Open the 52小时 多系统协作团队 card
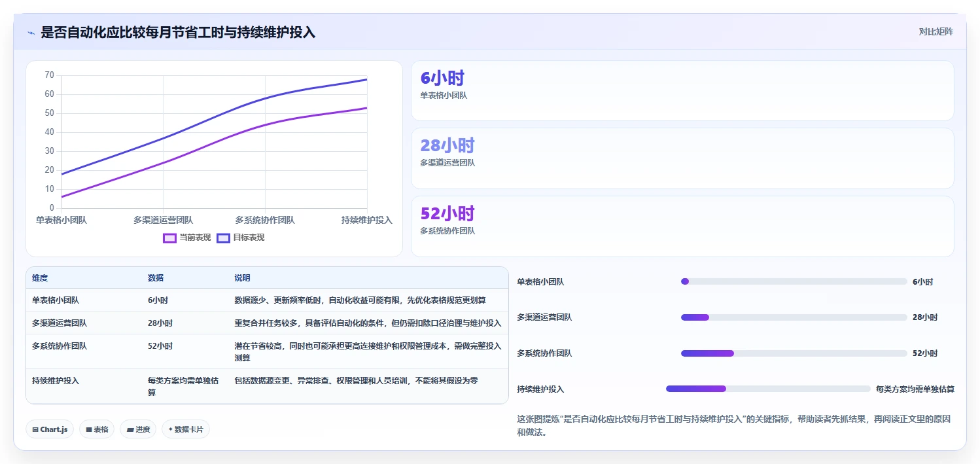 (x=682, y=226)
